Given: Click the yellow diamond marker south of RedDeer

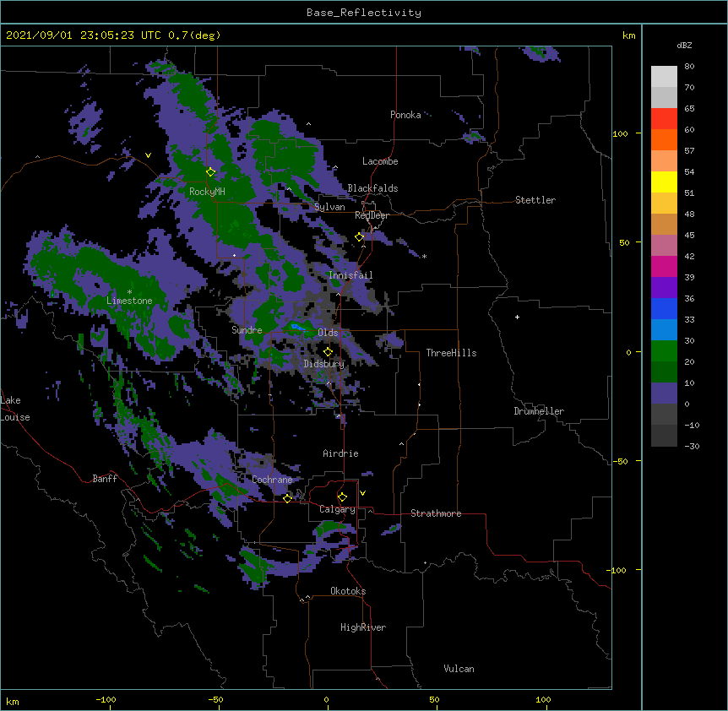Looking at the screenshot, I should point(360,237).
